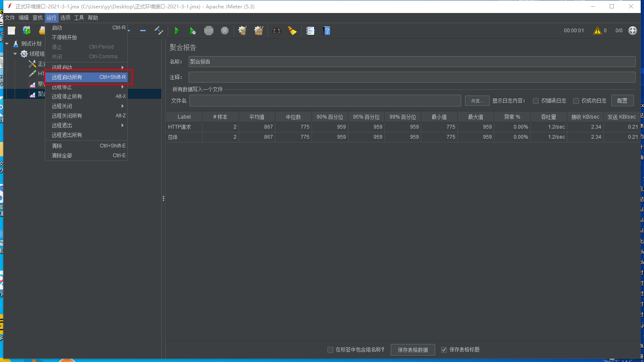Expand the 远程停止 submenu
This screenshot has height=362, width=644.
[x=86, y=87]
